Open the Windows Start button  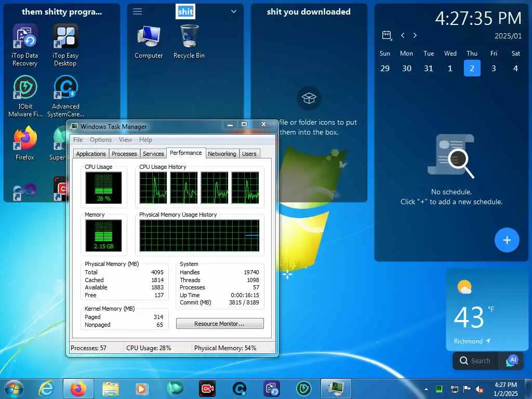point(14,389)
